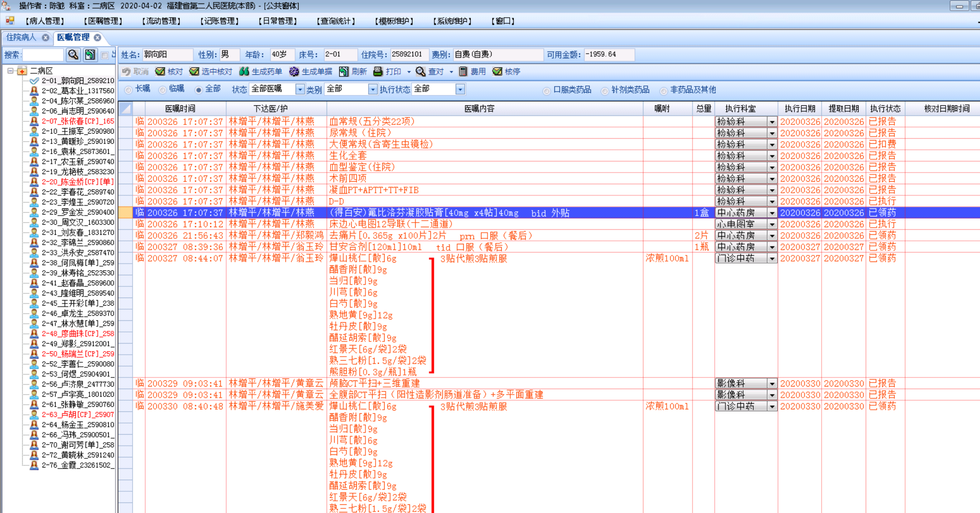Click the 费用 calculator icon
980x513 pixels.
[463, 72]
